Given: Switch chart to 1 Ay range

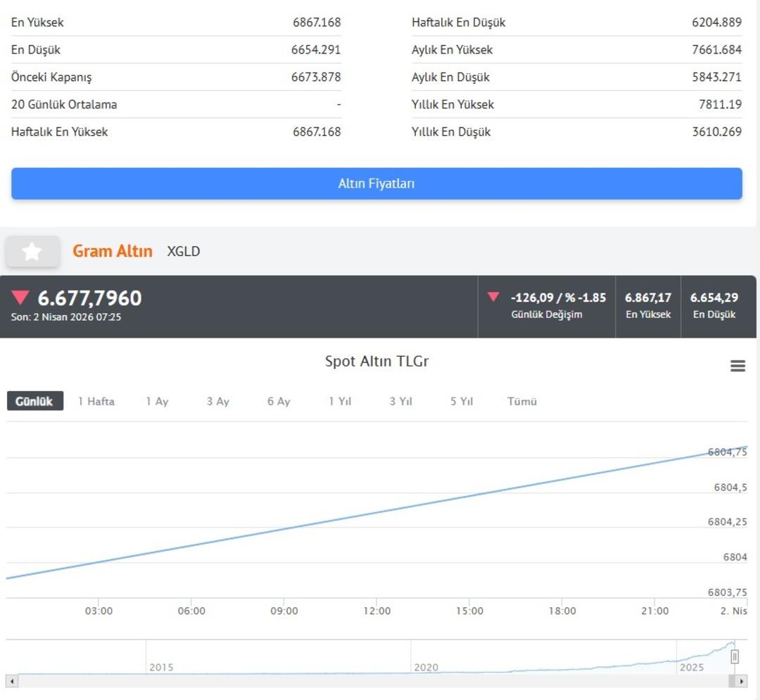Looking at the screenshot, I should (x=157, y=401).
